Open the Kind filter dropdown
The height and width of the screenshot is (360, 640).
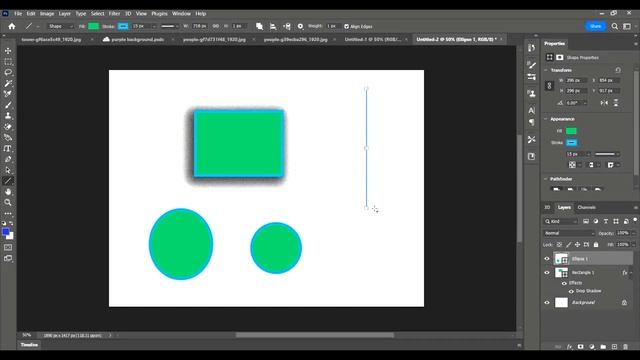point(561,221)
